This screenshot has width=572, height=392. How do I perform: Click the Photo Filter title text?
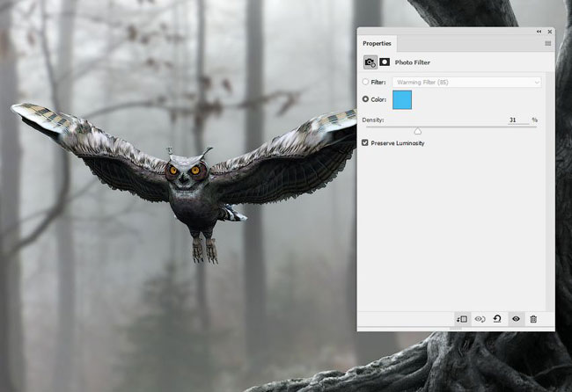pyautogui.click(x=412, y=62)
